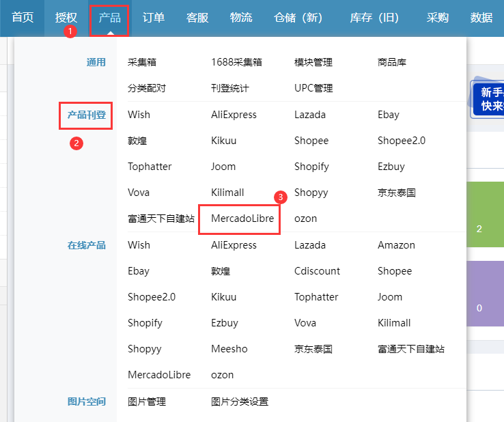Open Ezbuy under 在线产品

coord(225,324)
